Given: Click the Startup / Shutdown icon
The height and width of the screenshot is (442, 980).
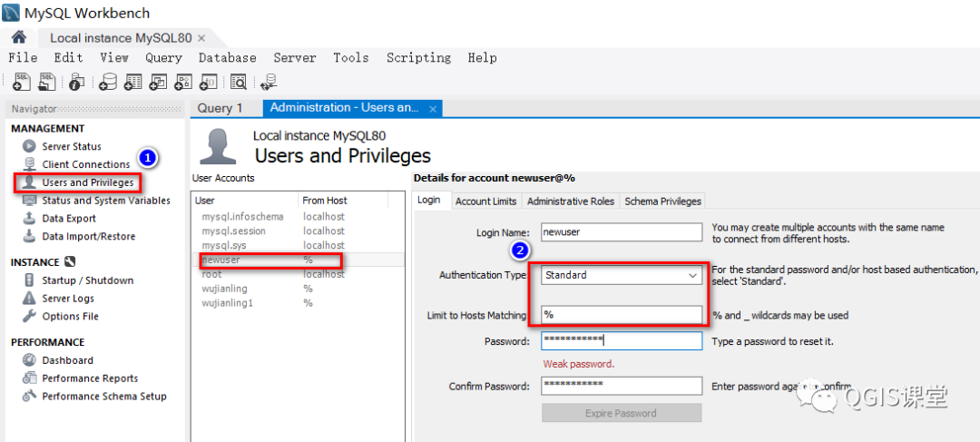Looking at the screenshot, I should click(x=29, y=280).
